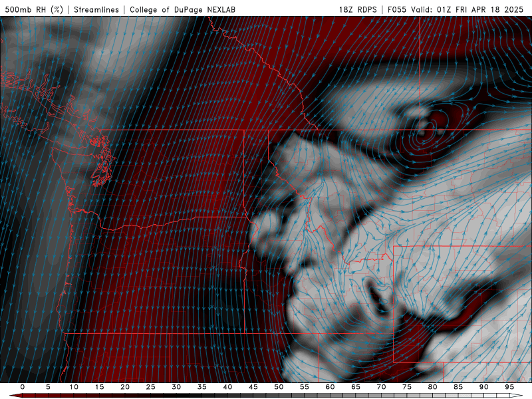The height and width of the screenshot is (399, 532).
Task: Click the 30 tick label on color scale
Action: 176,387
